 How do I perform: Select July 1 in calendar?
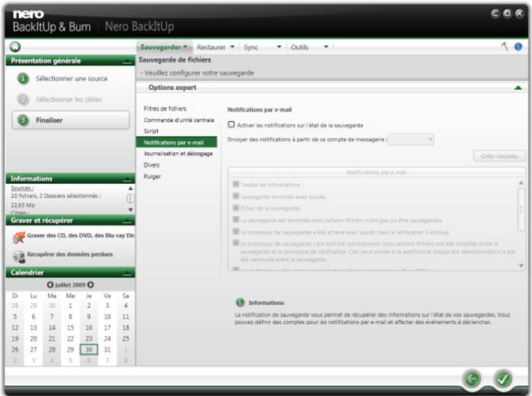pos(70,305)
